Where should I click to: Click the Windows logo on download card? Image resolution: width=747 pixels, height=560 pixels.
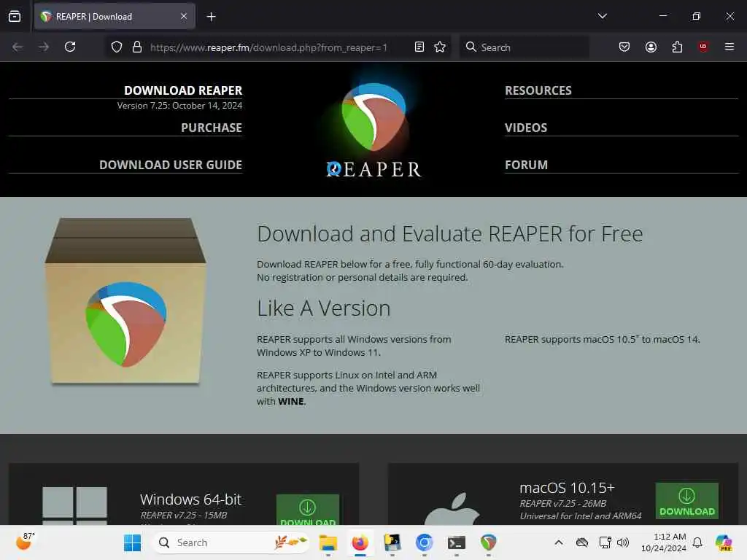pyautogui.click(x=75, y=506)
